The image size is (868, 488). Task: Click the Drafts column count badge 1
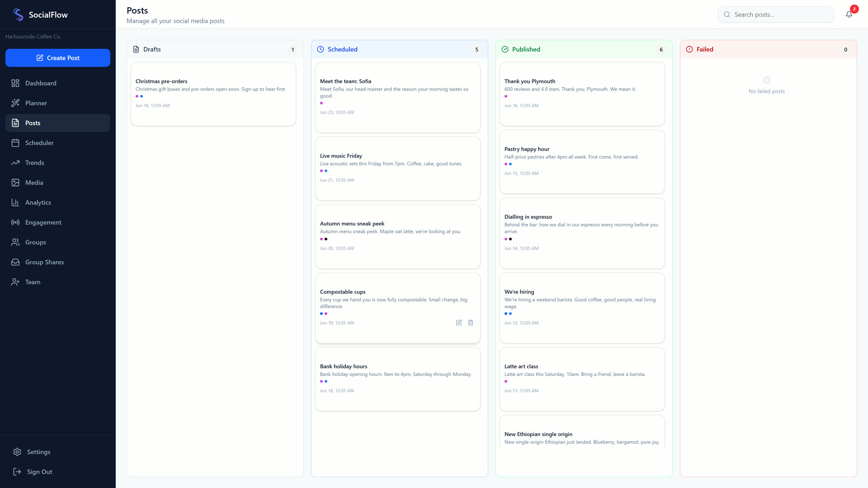pos(292,50)
